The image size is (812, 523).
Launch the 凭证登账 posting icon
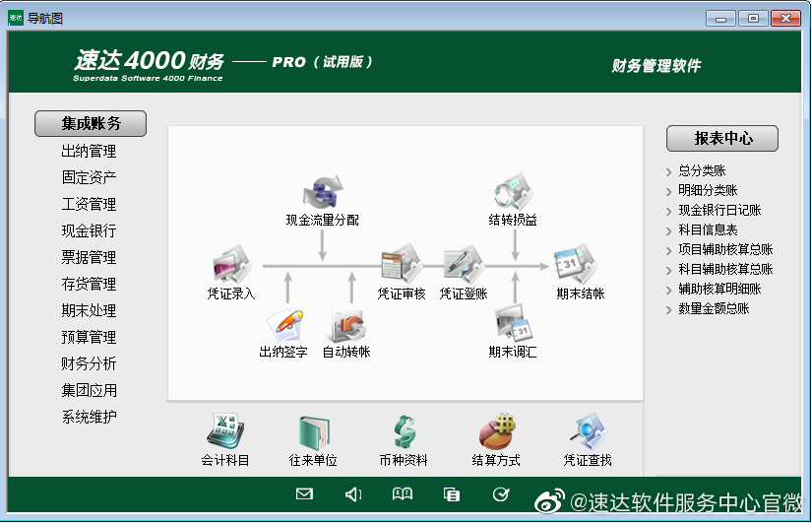(463, 265)
